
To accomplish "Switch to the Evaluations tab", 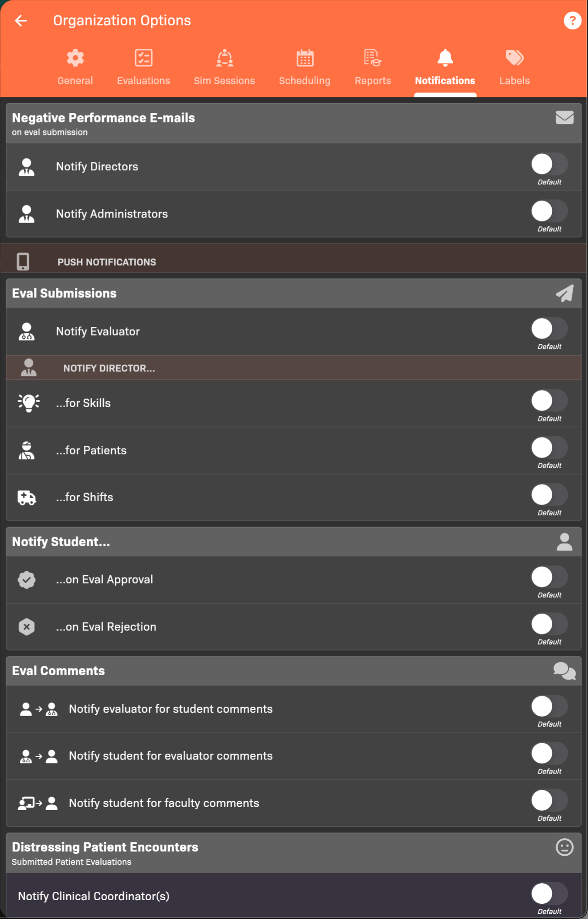I will (x=144, y=67).
